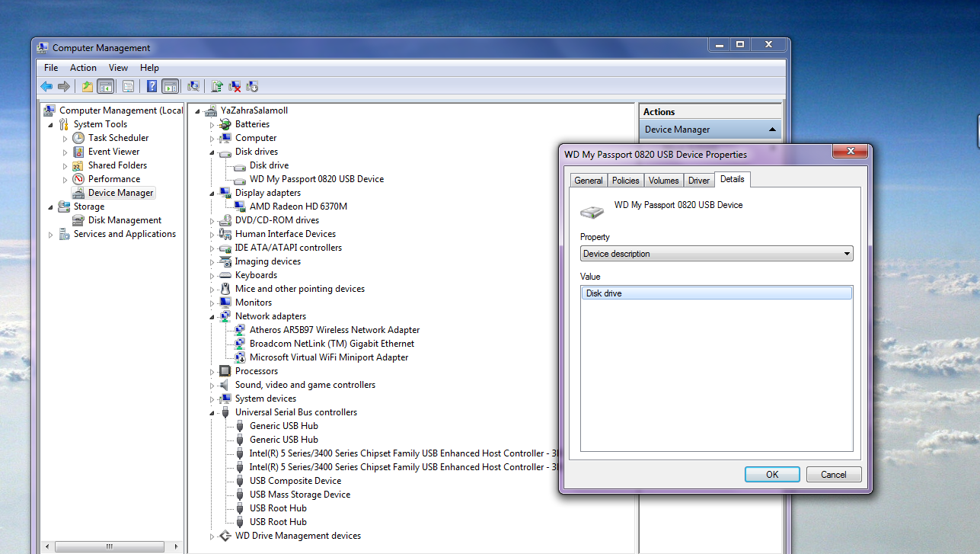The width and height of the screenshot is (980, 554).
Task: Expand the Processors category
Action: coord(212,371)
